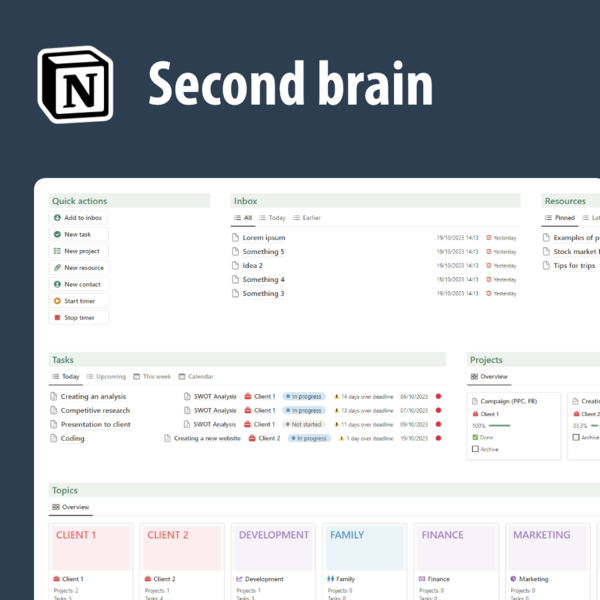
Task: Click the red priority dot on Coding row
Action: click(x=439, y=438)
